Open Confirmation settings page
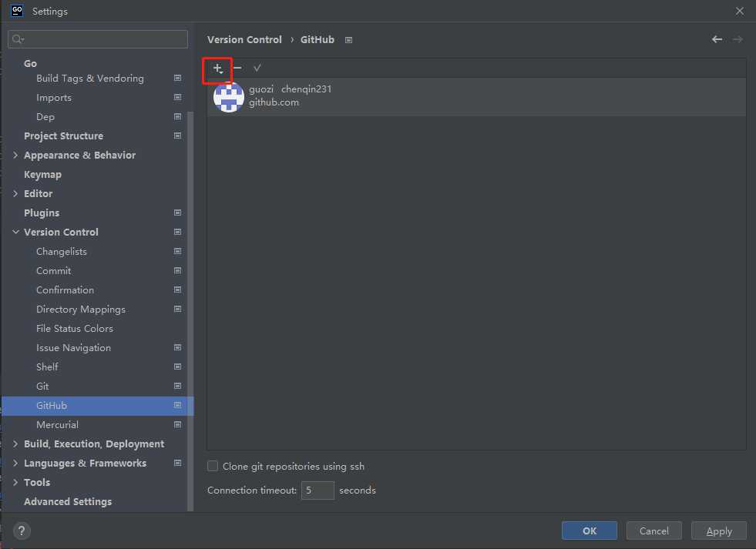Viewport: 756px width, 549px height. (x=65, y=290)
